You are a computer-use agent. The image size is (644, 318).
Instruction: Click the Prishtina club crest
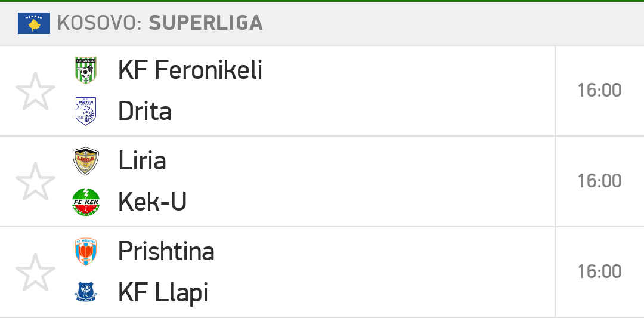(x=86, y=251)
